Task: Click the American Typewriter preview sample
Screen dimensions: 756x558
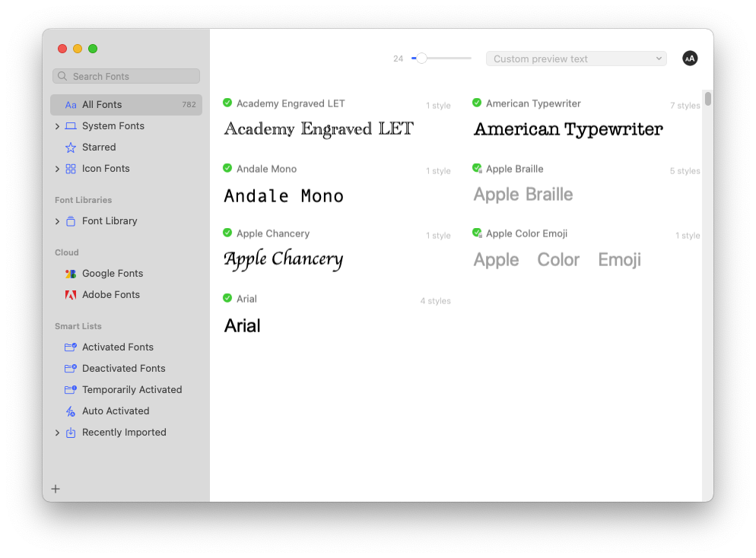Action: [x=568, y=129]
